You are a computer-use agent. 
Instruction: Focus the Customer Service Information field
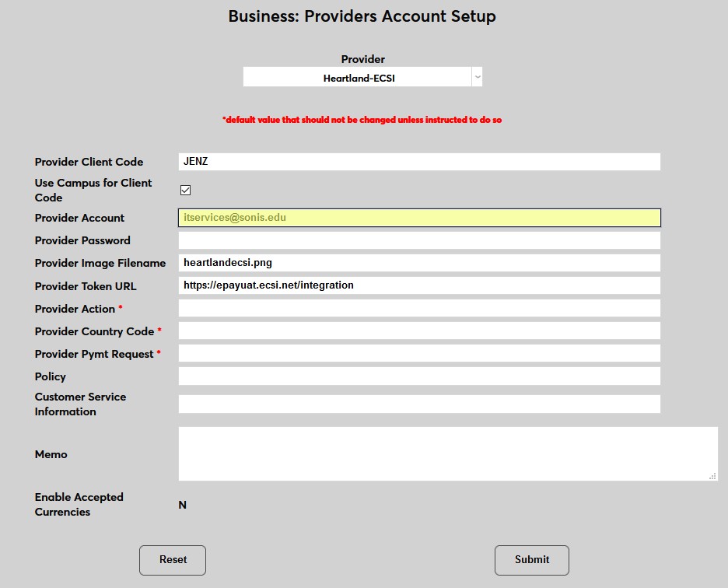419,404
